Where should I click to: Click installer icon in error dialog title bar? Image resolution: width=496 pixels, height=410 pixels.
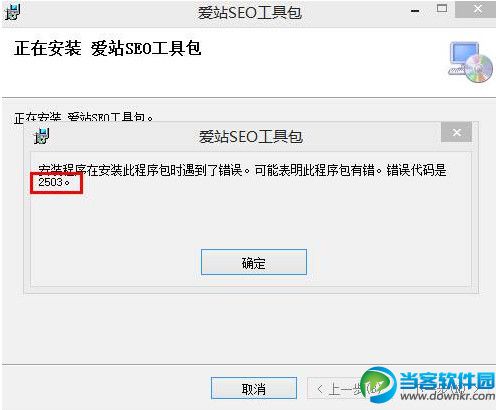[42, 136]
